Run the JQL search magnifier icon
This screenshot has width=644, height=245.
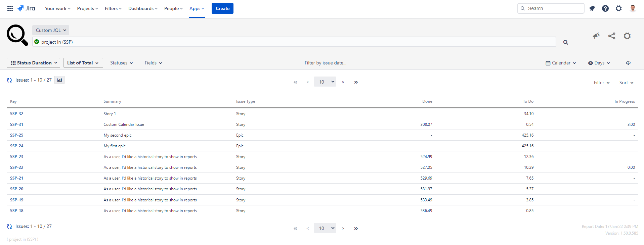pyautogui.click(x=566, y=42)
